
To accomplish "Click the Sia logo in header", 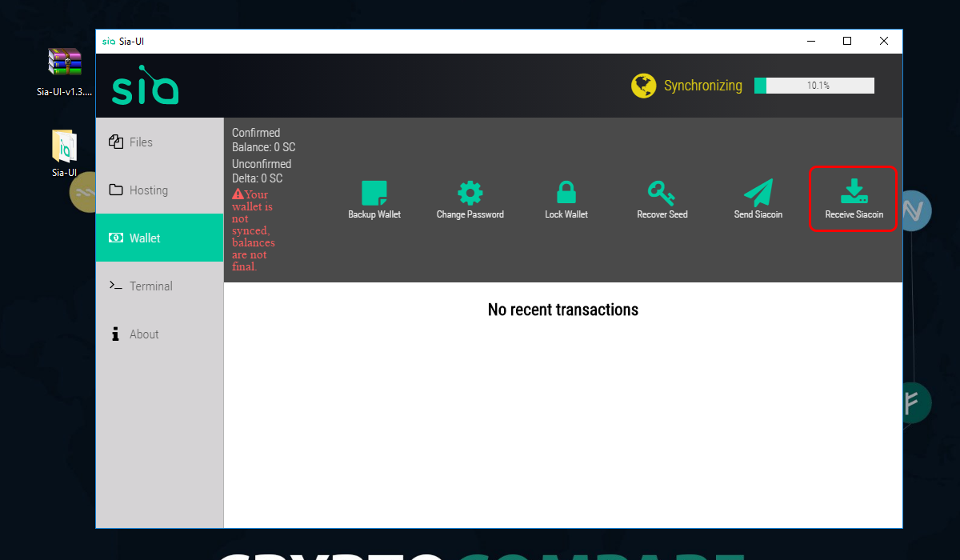I will [x=145, y=85].
